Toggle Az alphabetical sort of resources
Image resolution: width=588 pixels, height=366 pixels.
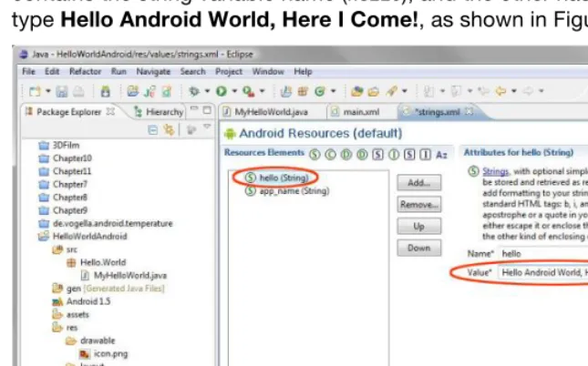click(x=441, y=155)
